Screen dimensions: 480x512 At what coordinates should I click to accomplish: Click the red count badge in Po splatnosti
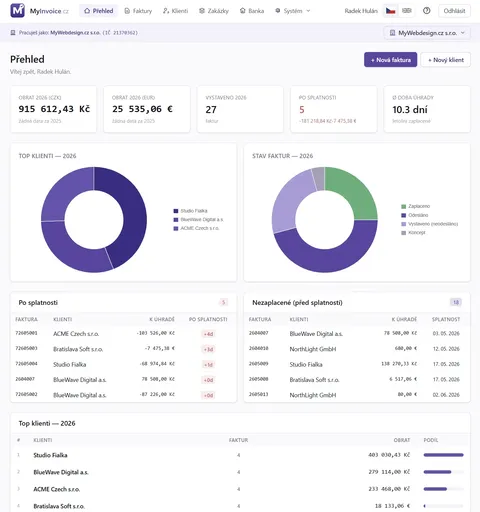pos(223,302)
